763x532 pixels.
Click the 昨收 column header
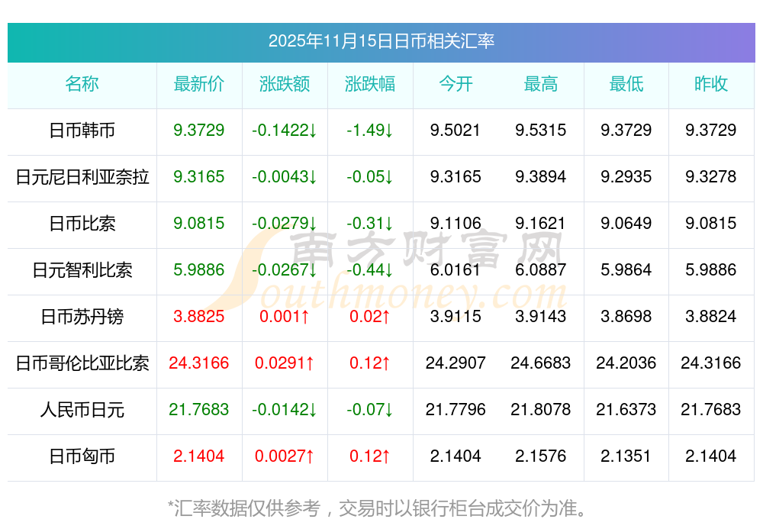(x=710, y=84)
